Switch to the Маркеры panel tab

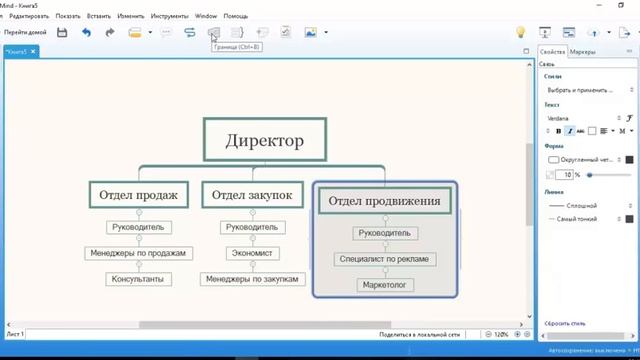click(x=582, y=52)
